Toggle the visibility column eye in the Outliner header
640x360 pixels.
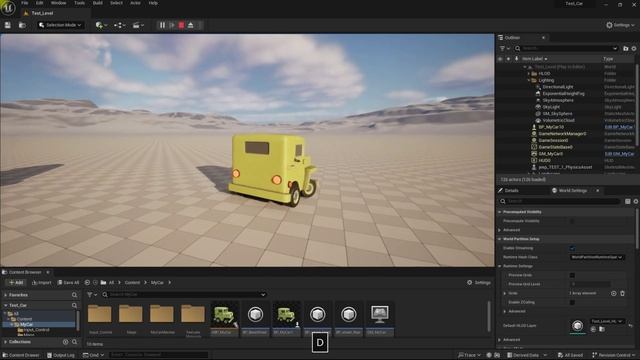point(500,59)
